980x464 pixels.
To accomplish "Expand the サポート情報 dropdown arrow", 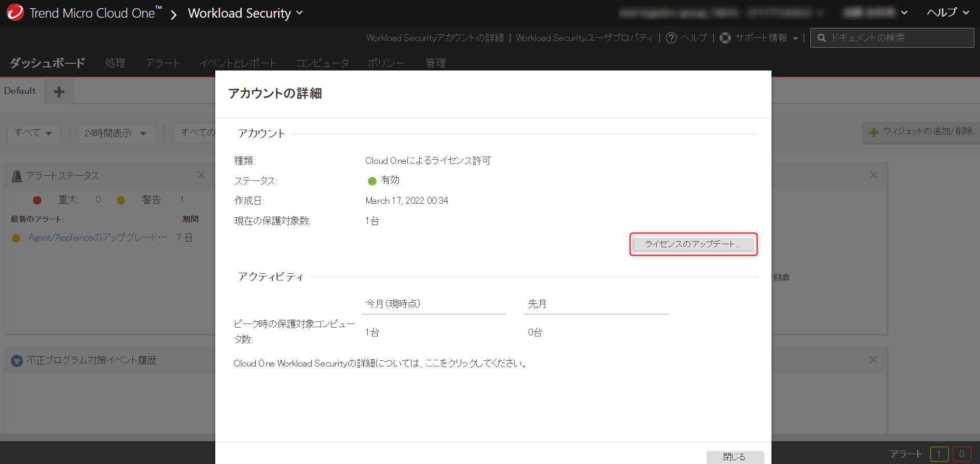I will tap(795, 38).
